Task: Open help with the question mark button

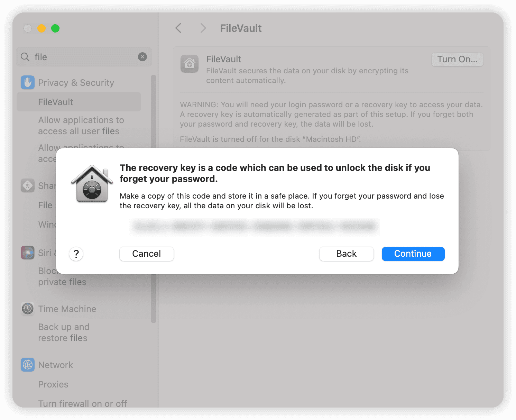Action: pyautogui.click(x=76, y=254)
